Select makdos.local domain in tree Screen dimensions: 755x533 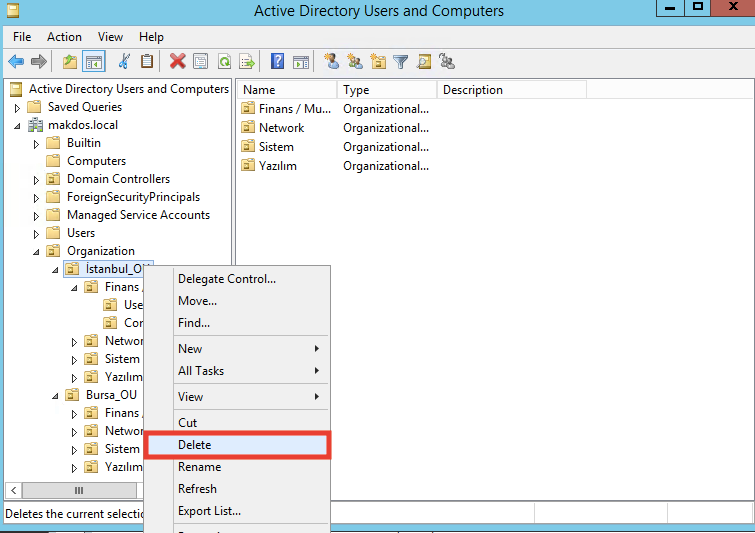[83, 125]
